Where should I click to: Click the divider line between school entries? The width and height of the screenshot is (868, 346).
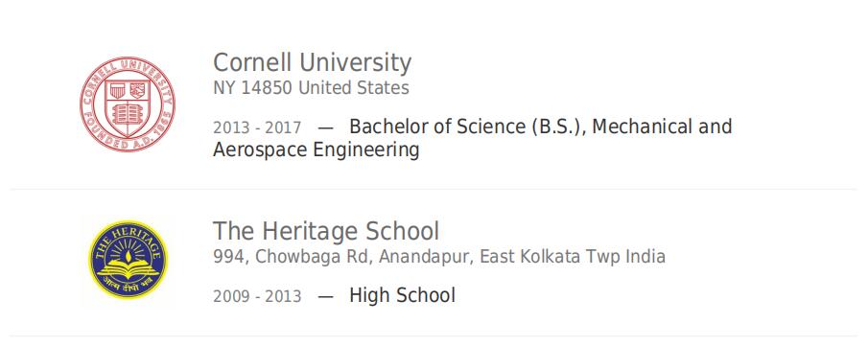tap(434, 190)
